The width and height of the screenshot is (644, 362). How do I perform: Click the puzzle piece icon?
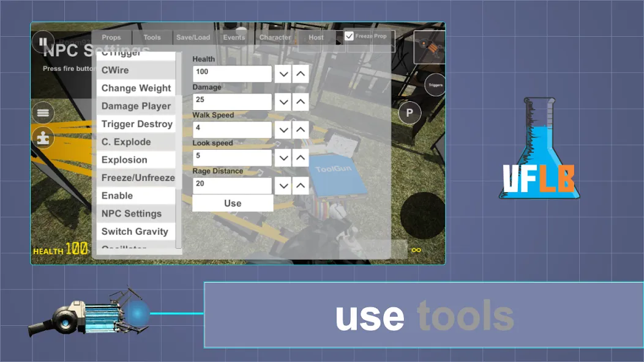(43, 139)
